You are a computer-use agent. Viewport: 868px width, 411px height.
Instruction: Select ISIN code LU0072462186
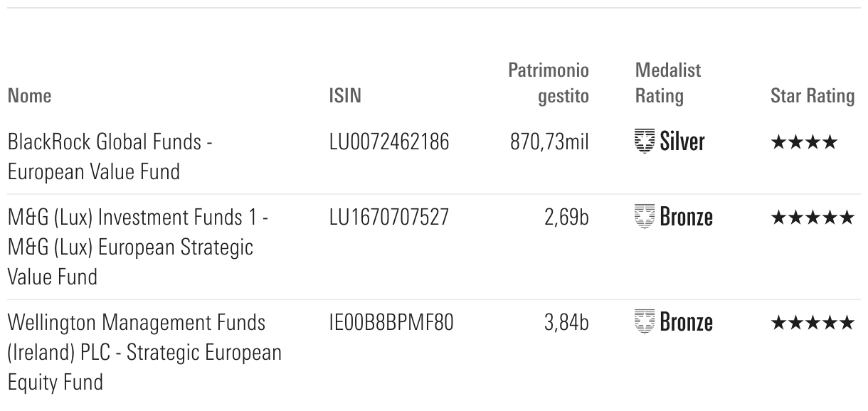point(388,142)
